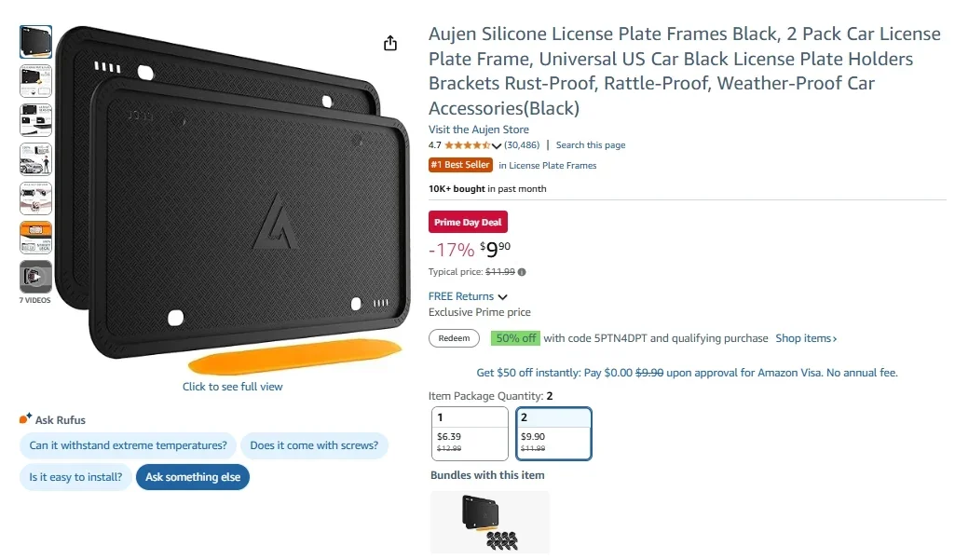Expand the FREE Returns details
This screenshot has width=955, height=560.
pyautogui.click(x=461, y=295)
